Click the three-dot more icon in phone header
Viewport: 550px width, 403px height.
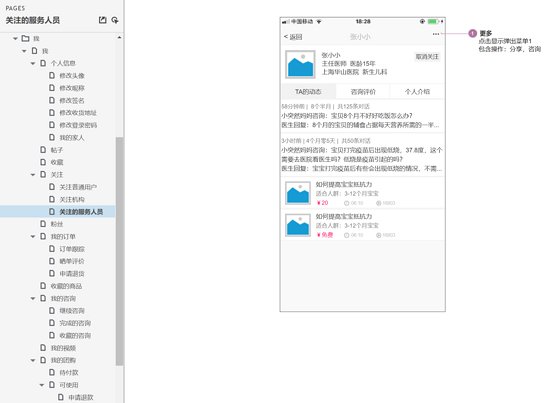pyautogui.click(x=436, y=34)
